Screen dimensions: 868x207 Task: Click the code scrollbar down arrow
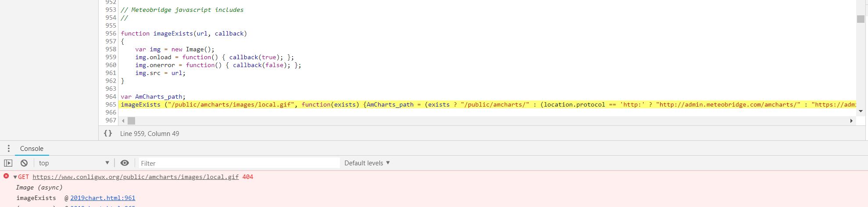(x=861, y=111)
